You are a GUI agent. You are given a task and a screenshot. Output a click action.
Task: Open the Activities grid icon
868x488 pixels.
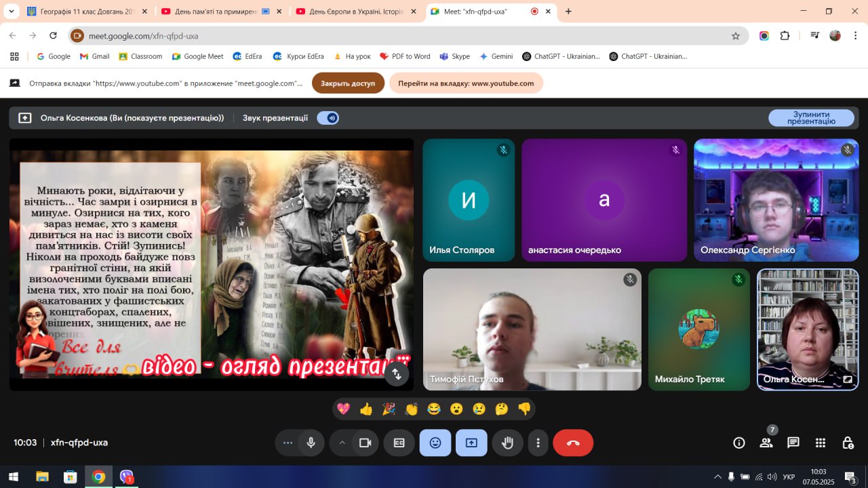point(820,443)
